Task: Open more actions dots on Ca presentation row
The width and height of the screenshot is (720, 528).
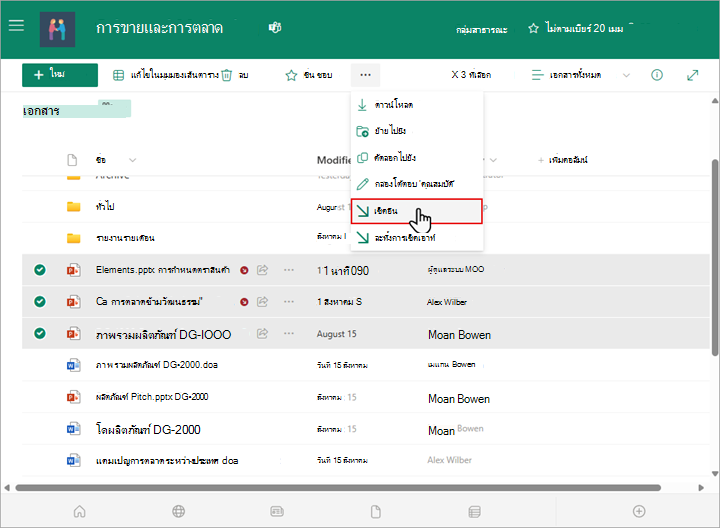Action: [289, 302]
